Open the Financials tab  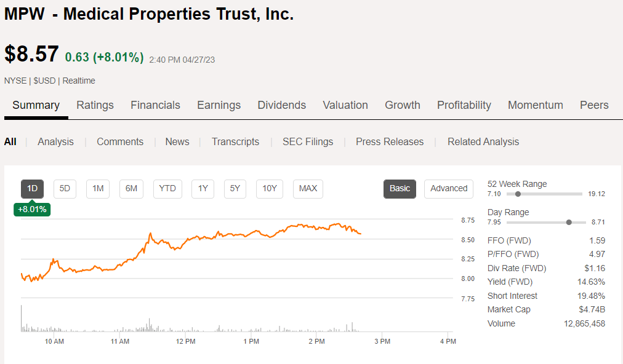pos(155,105)
